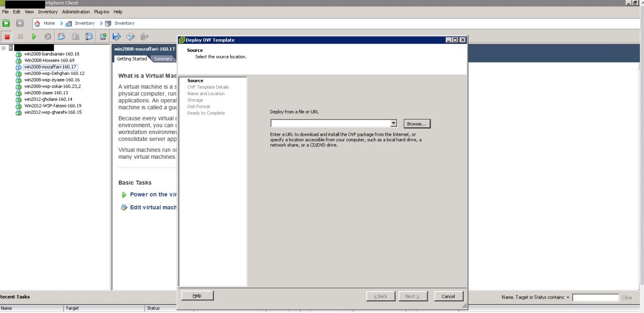The height and width of the screenshot is (313, 644).
Task: Select win2008-wsp-zokai-160.23,2 in tree
Action: point(52,87)
